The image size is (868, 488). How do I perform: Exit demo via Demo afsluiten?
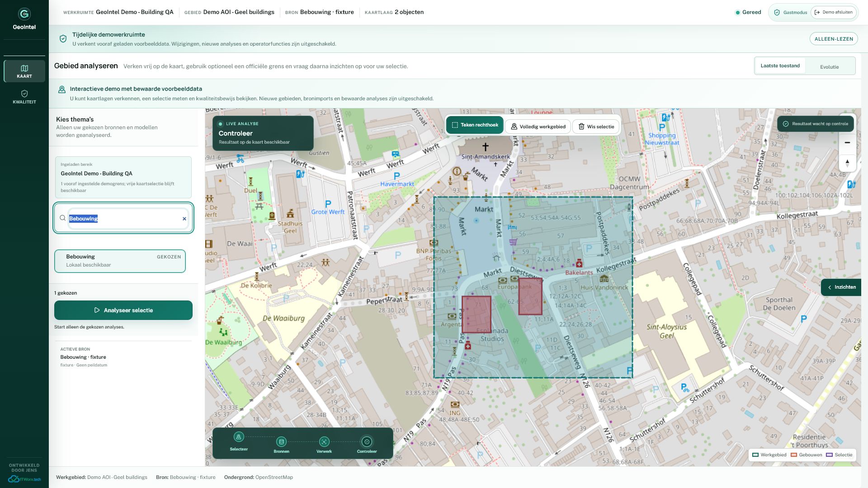[833, 12]
